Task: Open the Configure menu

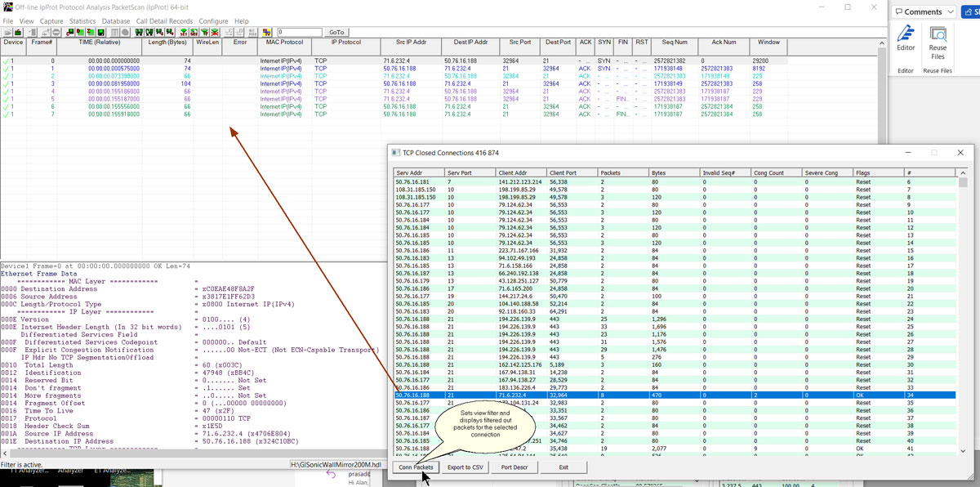Action: pos(213,20)
